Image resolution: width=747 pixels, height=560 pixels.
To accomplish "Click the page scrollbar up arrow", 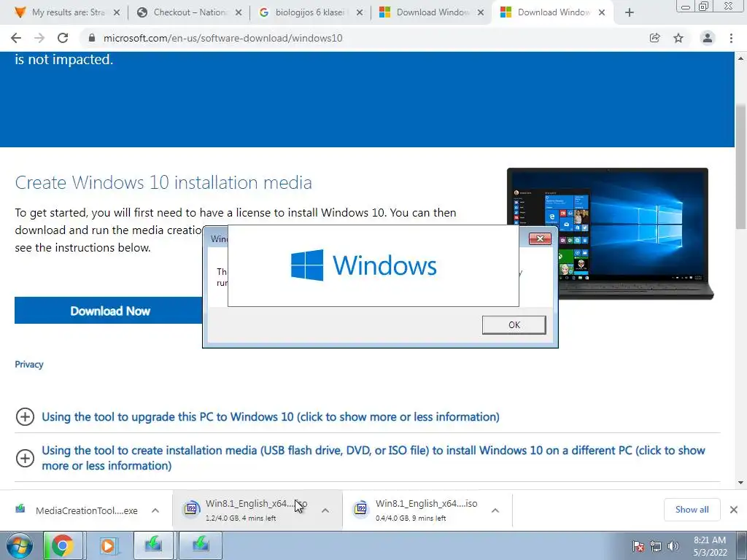I will click(741, 58).
